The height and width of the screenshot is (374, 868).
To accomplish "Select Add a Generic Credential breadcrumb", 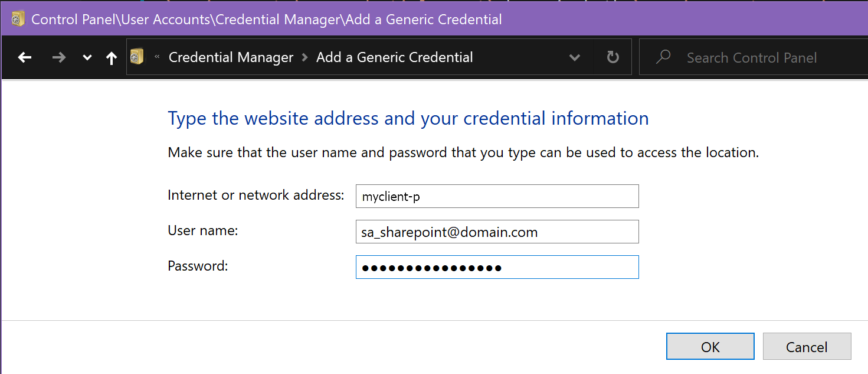I will 395,57.
